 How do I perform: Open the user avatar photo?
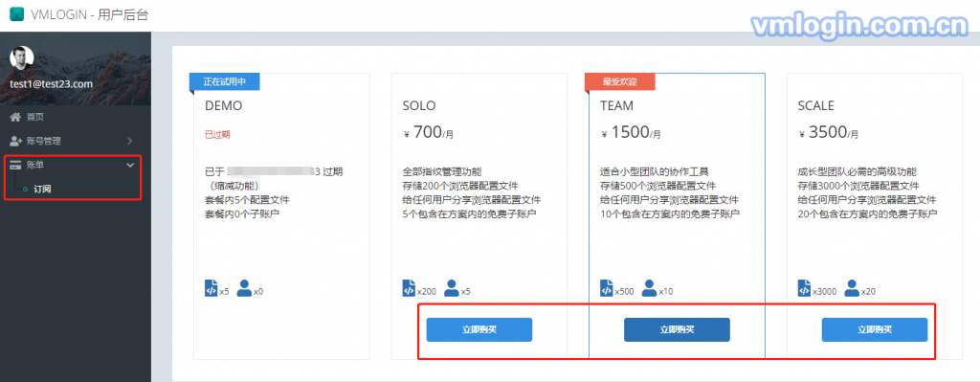(x=22, y=58)
